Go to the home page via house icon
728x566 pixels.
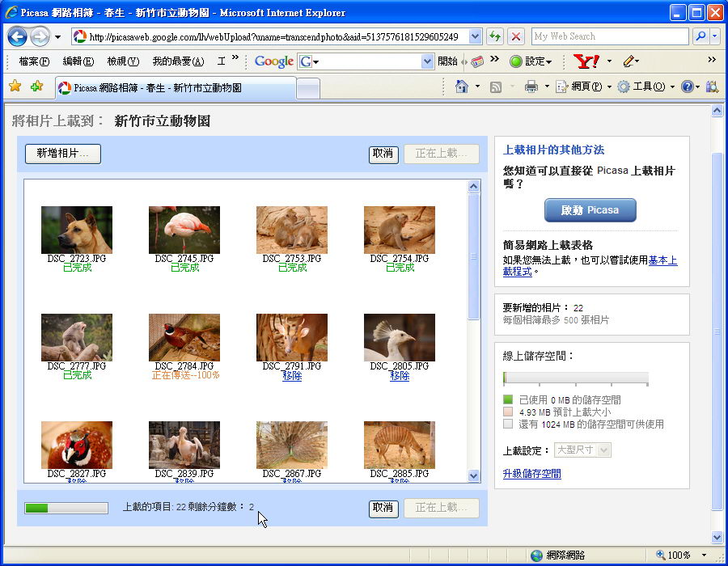[462, 87]
